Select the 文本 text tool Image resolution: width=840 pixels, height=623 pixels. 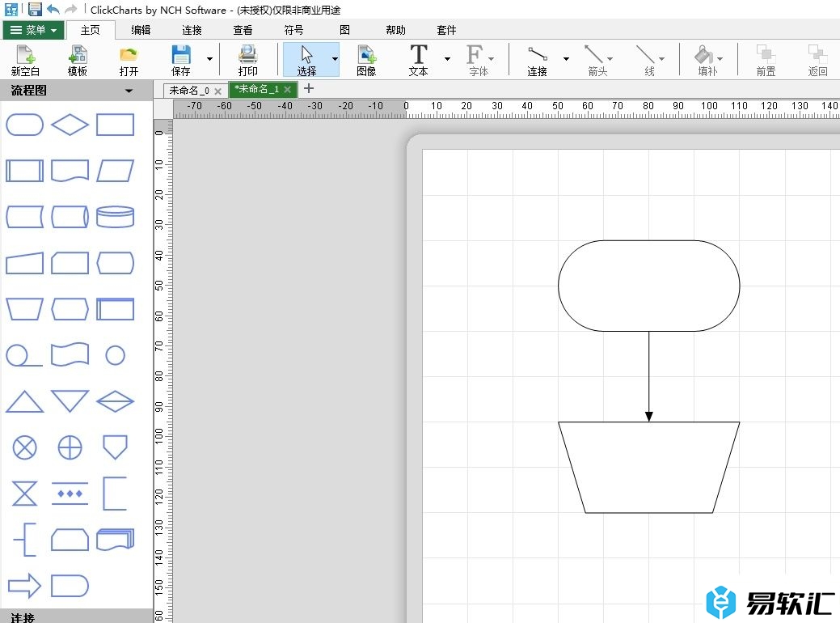click(419, 60)
